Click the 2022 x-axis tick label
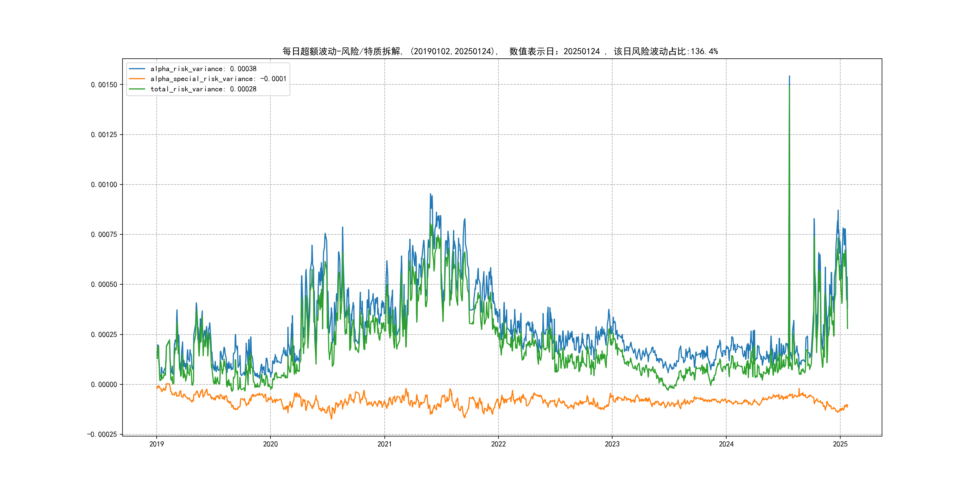The height and width of the screenshot is (490, 980). (x=498, y=444)
